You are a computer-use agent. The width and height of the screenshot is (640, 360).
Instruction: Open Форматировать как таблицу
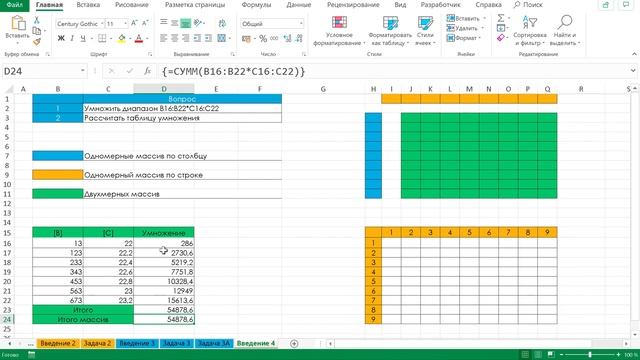[x=390, y=31]
